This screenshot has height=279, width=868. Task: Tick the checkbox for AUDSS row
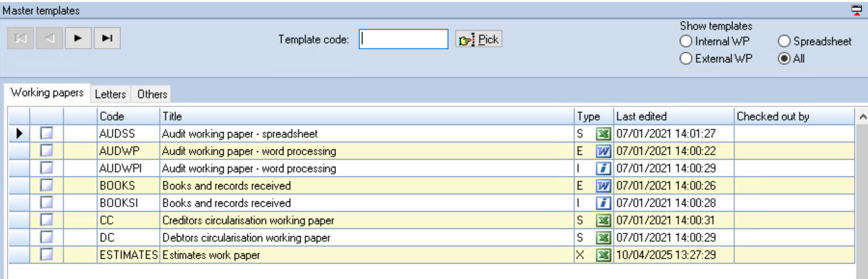click(x=46, y=134)
